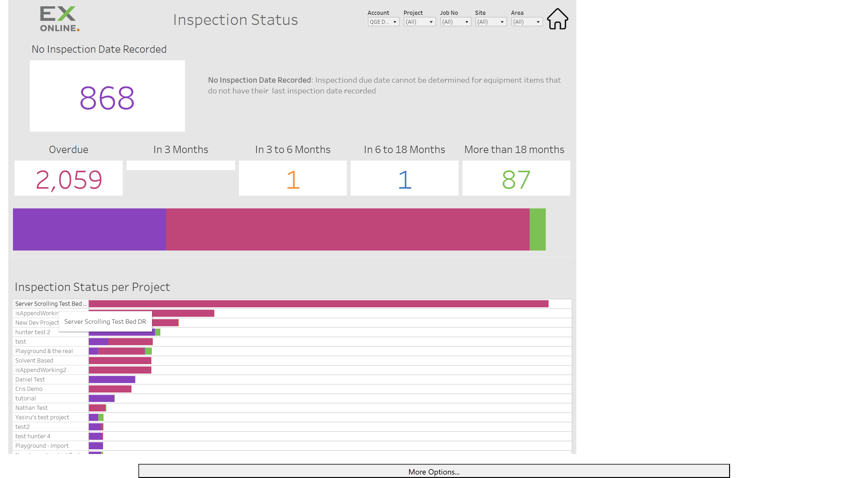Click the Playground & the real label
The height and width of the screenshot is (478, 868).
pos(44,351)
